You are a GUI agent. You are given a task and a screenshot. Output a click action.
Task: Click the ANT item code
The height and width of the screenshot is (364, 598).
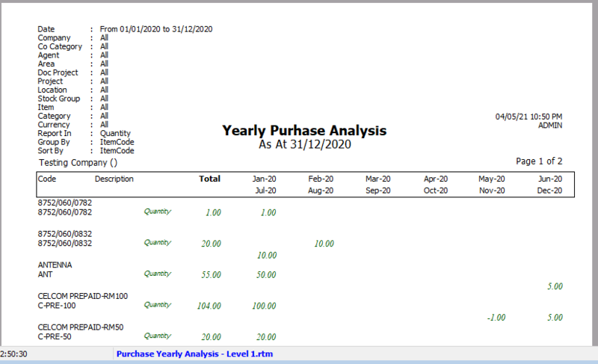45,274
